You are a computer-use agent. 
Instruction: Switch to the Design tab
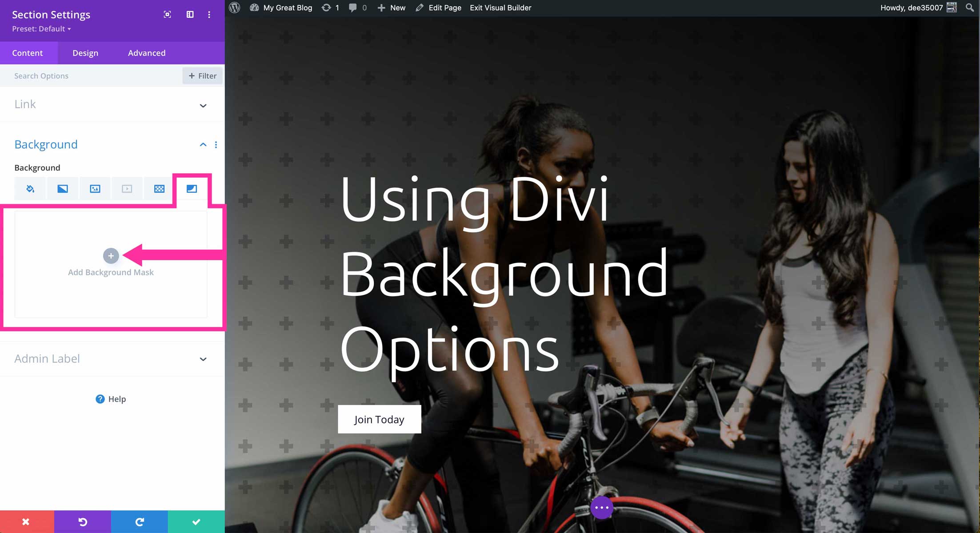[85, 52]
